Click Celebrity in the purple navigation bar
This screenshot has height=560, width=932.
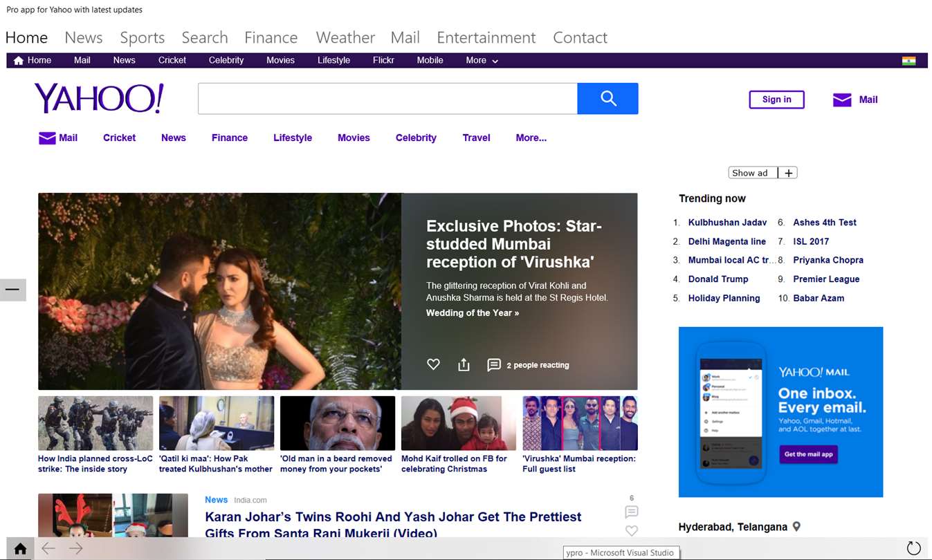coord(226,60)
